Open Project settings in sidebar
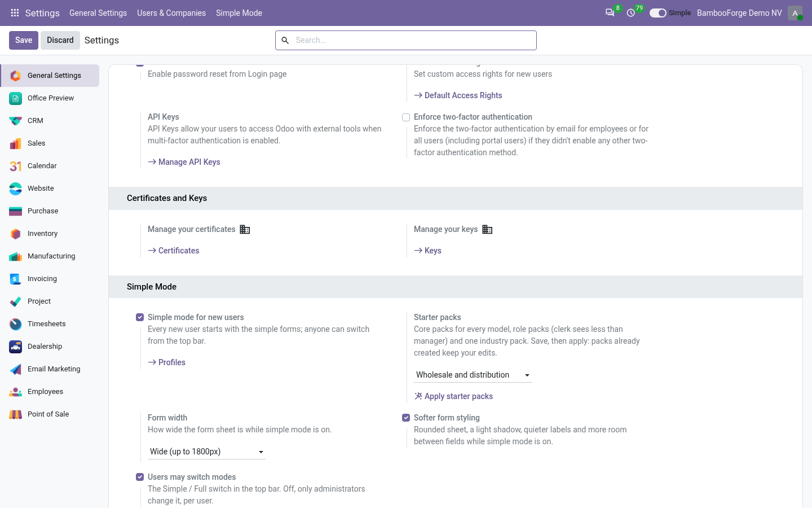This screenshot has width=812, height=508. point(50,301)
